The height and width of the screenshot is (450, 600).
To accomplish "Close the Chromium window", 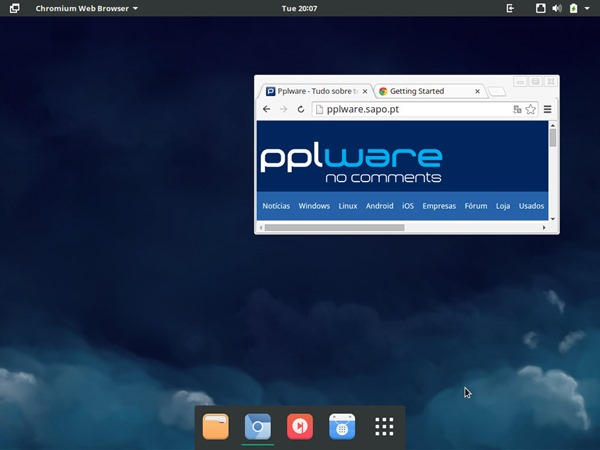I will coord(551,82).
